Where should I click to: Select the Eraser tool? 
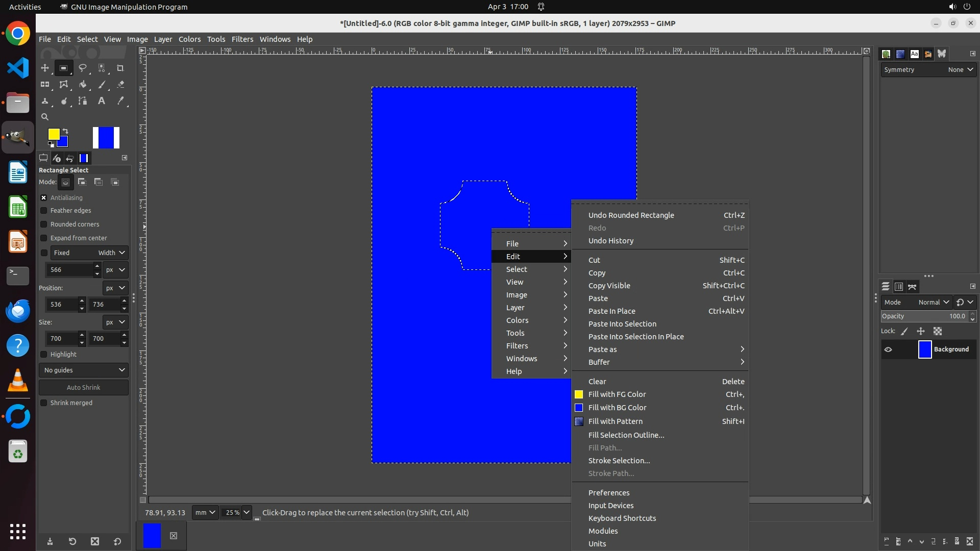click(120, 85)
